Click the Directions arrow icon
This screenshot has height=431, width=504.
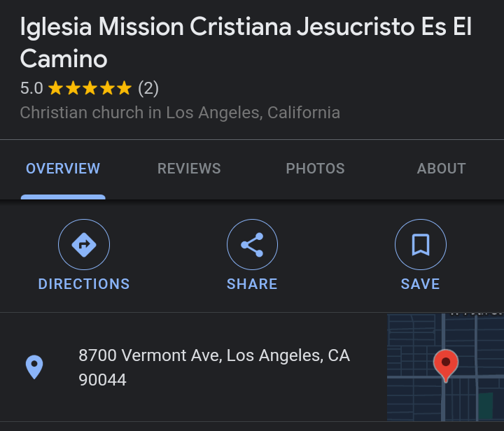84,245
